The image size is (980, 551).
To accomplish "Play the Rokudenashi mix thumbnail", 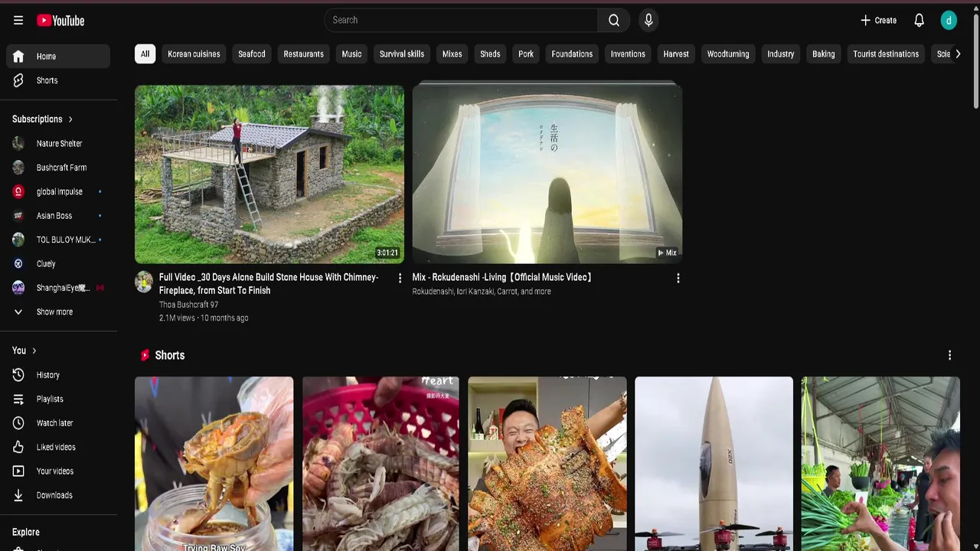I will pos(547,174).
